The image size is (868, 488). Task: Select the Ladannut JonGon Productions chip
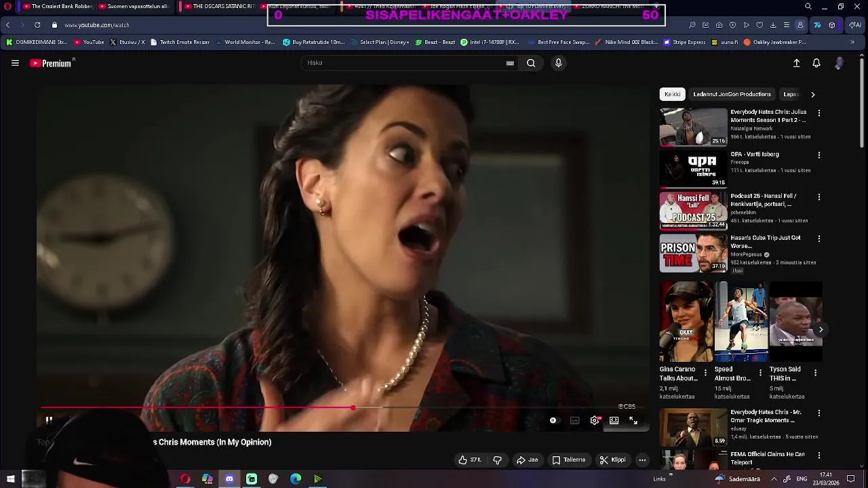(x=732, y=94)
